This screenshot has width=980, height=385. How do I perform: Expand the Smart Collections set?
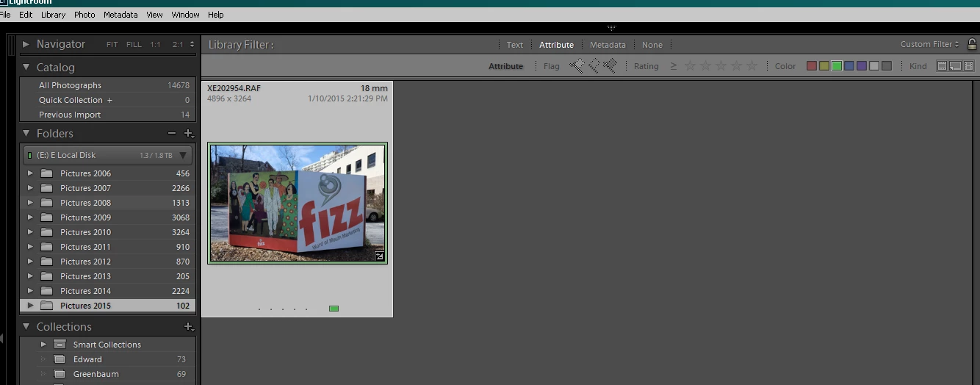click(x=43, y=344)
